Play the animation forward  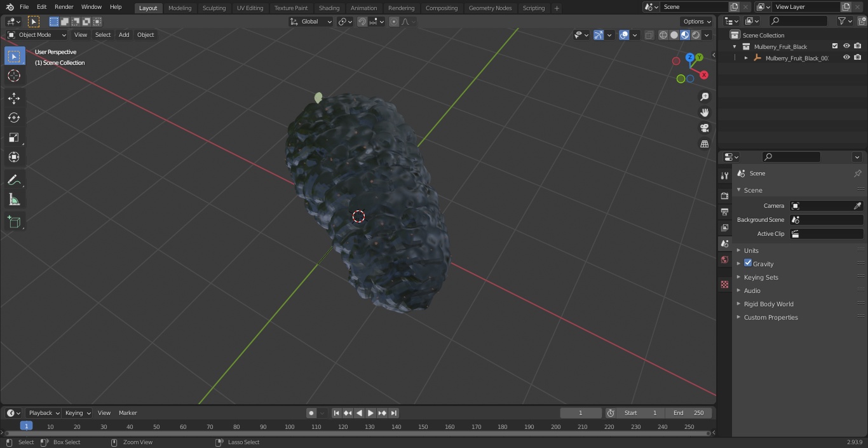pos(370,413)
